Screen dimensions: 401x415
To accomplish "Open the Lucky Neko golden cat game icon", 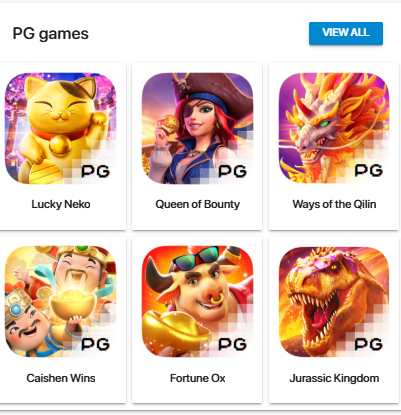I will tap(61, 128).
